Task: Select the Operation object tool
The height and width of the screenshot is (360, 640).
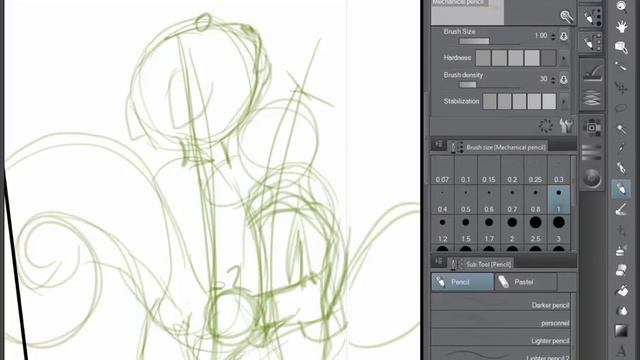Action: click(x=621, y=48)
